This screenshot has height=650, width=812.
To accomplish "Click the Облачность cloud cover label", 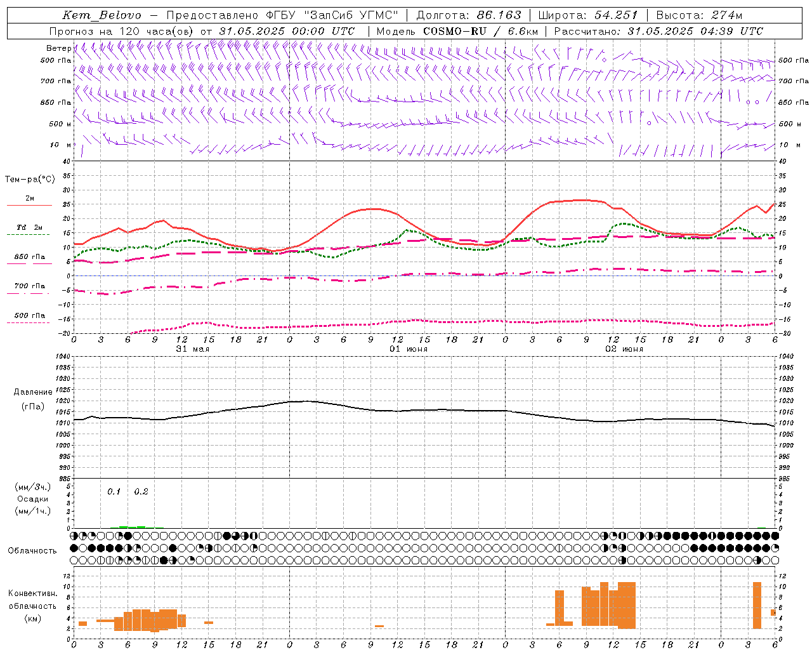I will tap(32, 551).
